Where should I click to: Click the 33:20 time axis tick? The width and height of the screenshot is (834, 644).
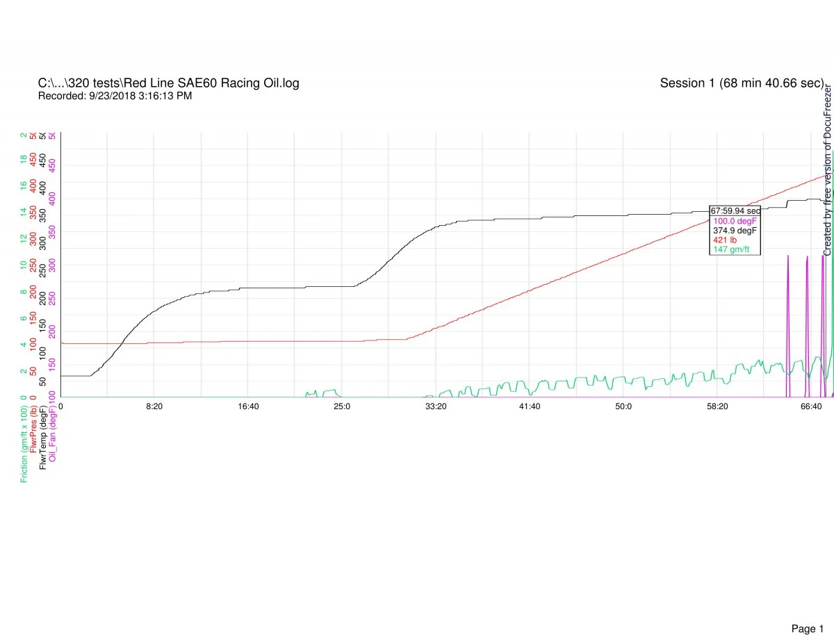(x=436, y=406)
